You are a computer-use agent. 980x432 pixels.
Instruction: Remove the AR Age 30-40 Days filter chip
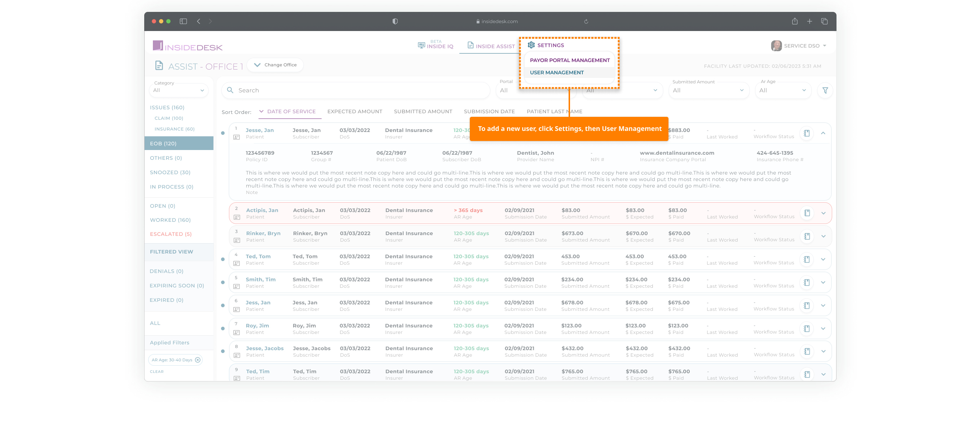point(198,360)
